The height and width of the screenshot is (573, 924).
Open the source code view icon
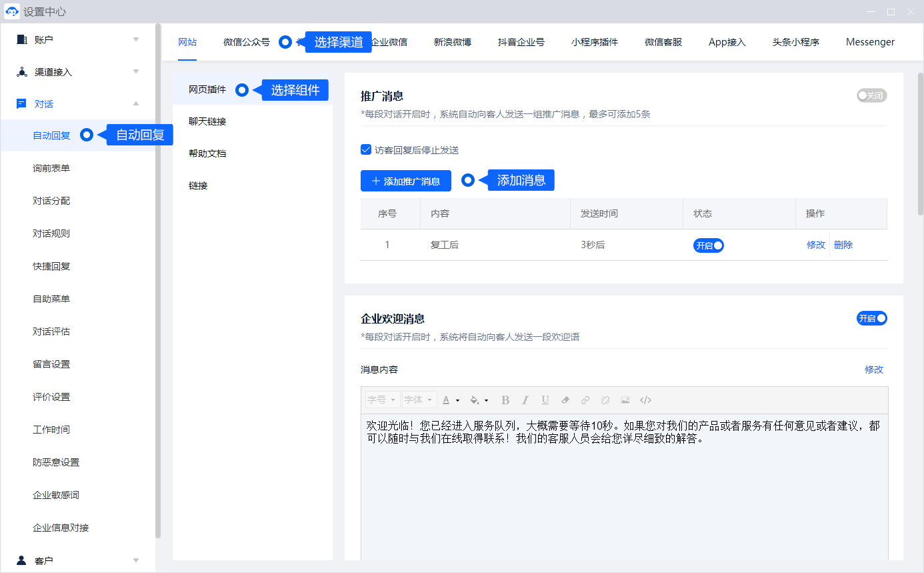click(x=645, y=400)
